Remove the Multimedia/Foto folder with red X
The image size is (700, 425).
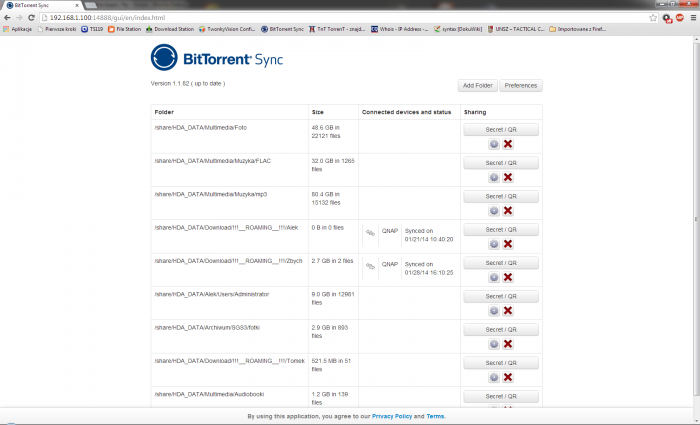click(508, 144)
